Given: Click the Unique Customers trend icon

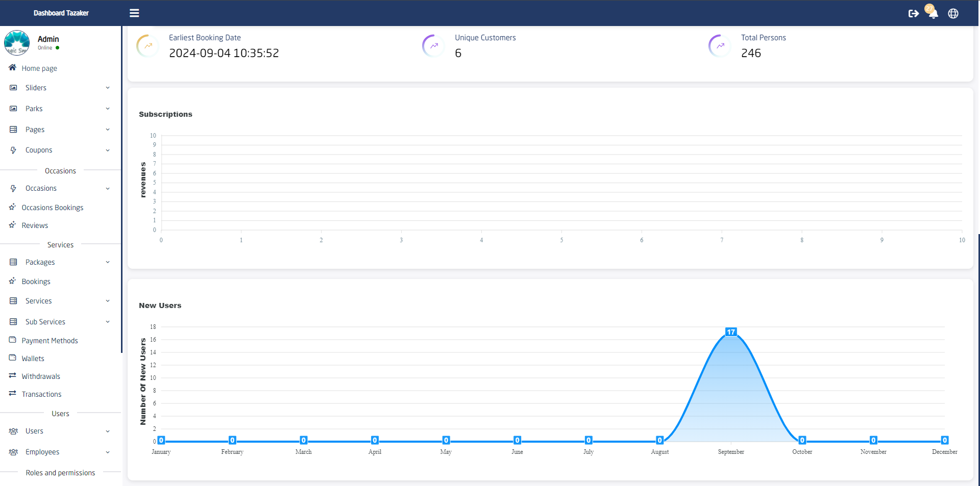Looking at the screenshot, I should (x=434, y=46).
